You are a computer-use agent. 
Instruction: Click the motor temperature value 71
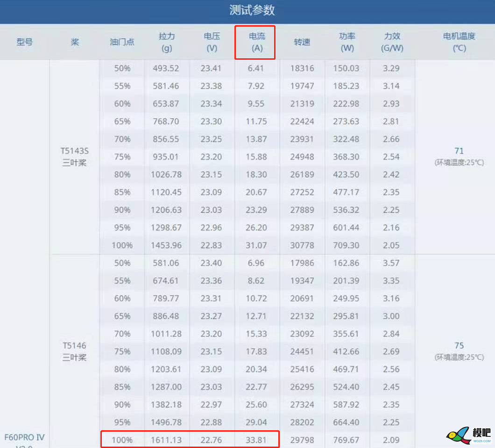[x=459, y=151]
